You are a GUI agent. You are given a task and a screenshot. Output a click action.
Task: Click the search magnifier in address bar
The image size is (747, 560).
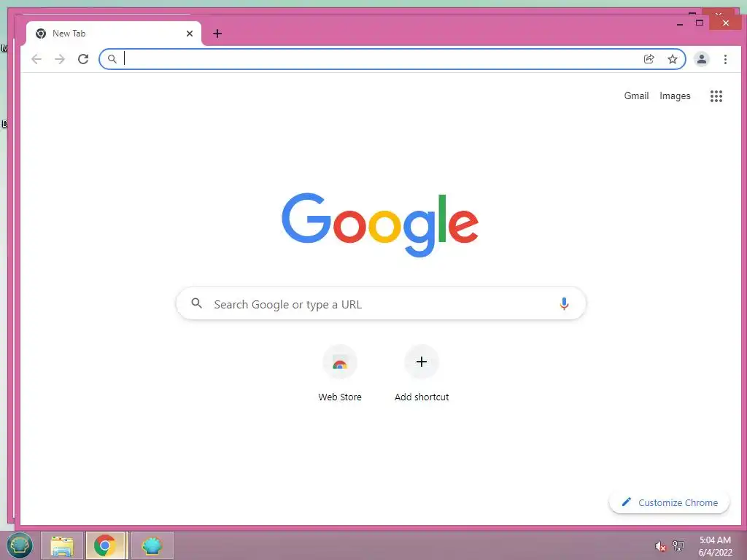point(112,59)
